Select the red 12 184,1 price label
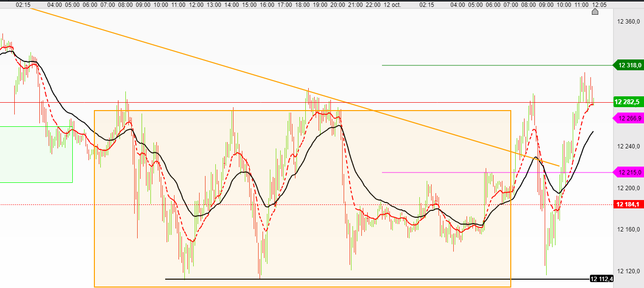The height and width of the screenshot is (288, 644). pos(629,204)
